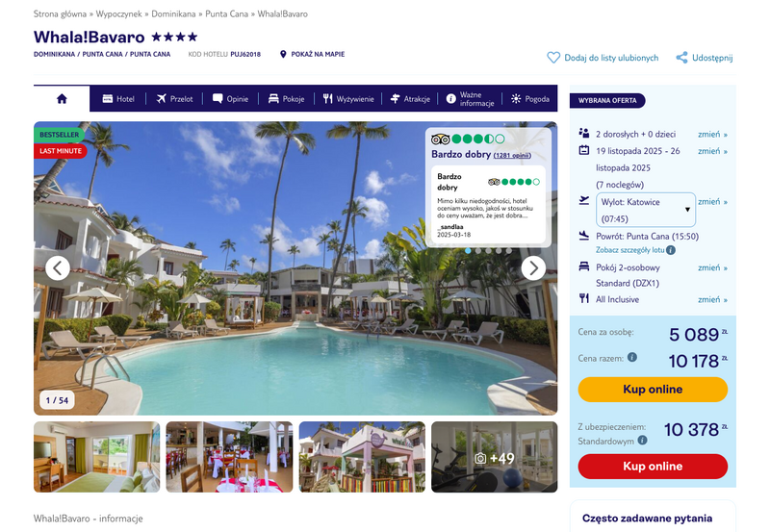The height and width of the screenshot is (532, 770).
Task: Select the third review carousel dot
Action: coord(488,251)
